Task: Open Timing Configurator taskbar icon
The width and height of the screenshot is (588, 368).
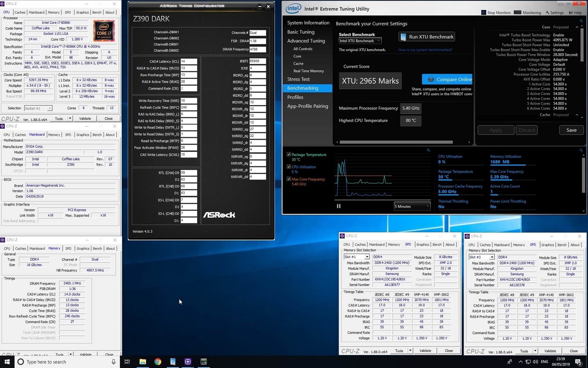Action: point(203,362)
